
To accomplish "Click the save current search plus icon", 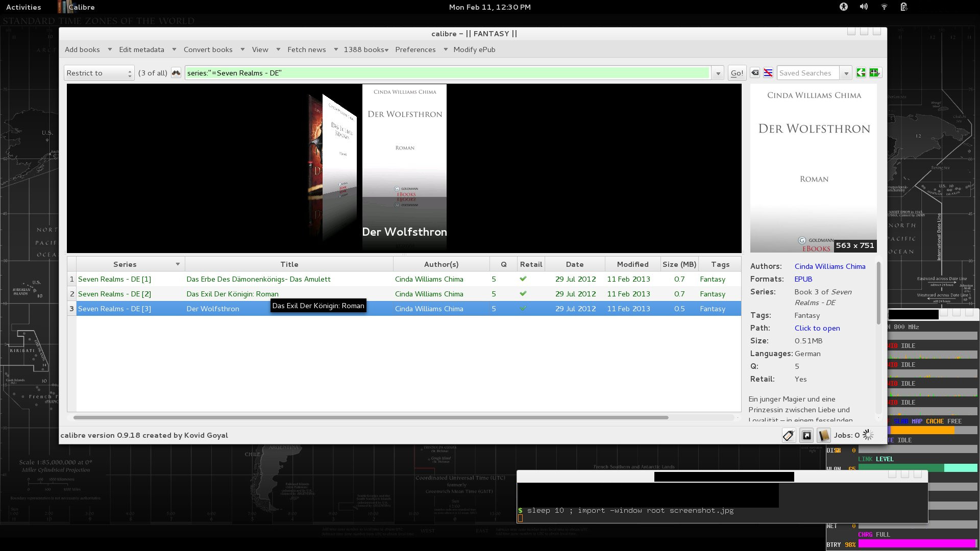I will click(874, 73).
